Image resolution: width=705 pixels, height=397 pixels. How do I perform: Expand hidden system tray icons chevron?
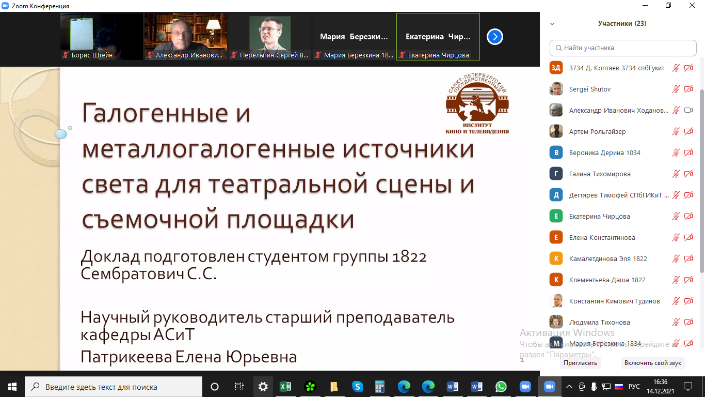[569, 387]
